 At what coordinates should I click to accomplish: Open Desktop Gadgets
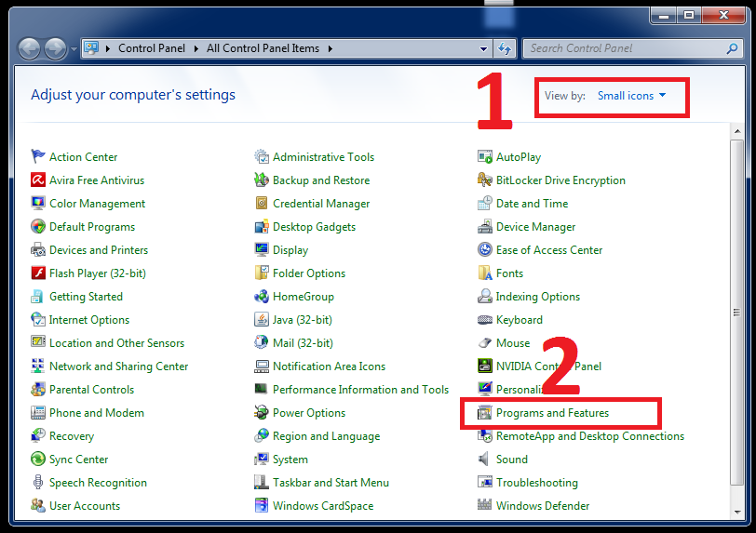coord(314,226)
